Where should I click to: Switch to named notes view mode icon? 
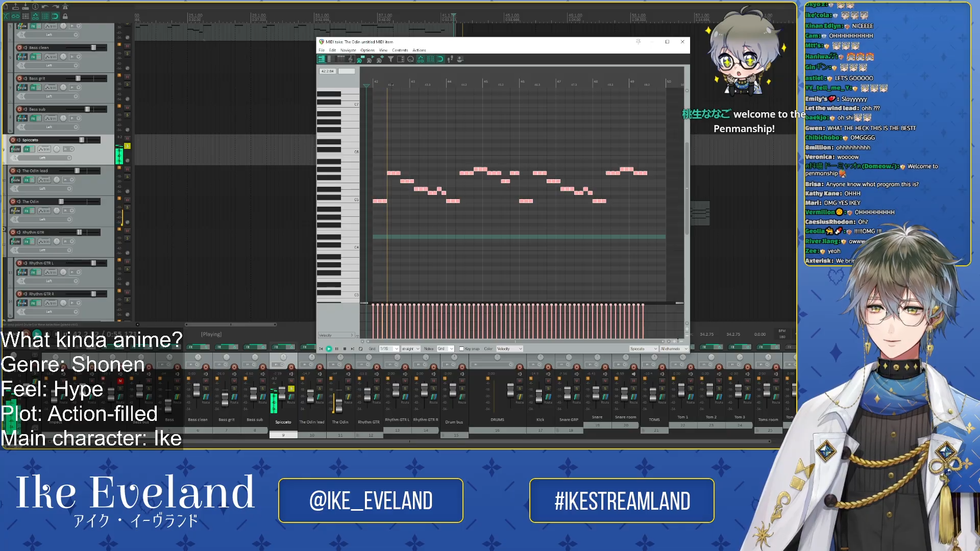pyautogui.click(x=331, y=59)
